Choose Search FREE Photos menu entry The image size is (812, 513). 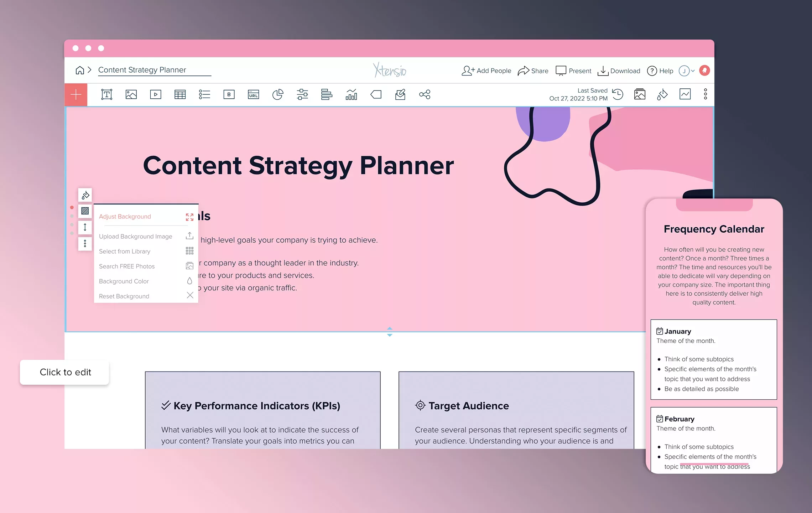click(x=127, y=266)
